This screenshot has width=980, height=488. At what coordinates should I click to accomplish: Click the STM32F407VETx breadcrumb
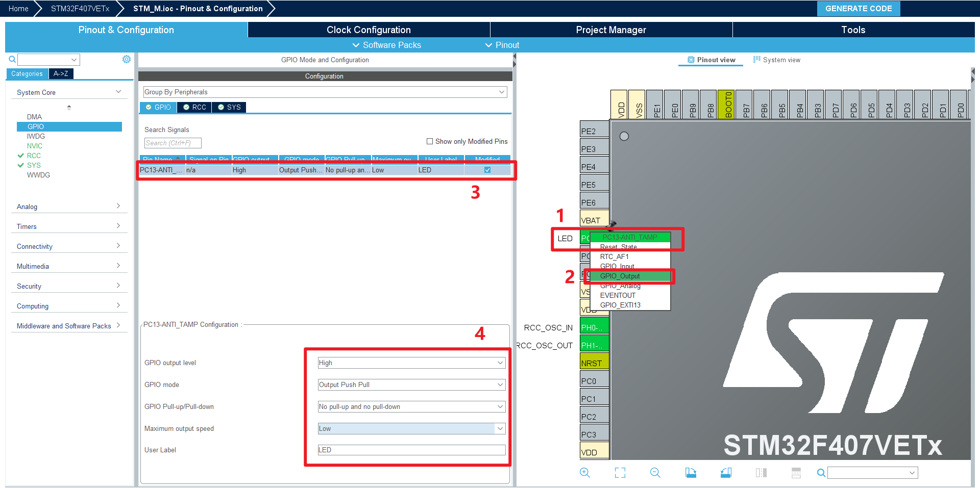click(80, 9)
